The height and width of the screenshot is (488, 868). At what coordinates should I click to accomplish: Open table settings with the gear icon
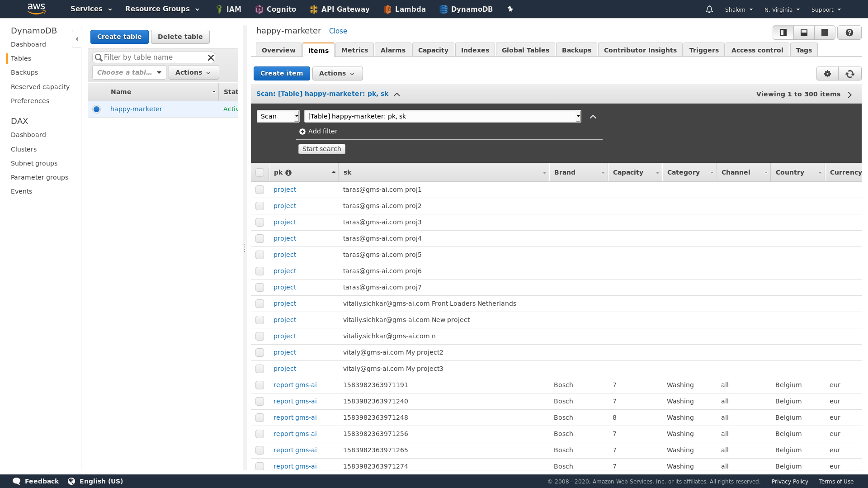828,73
